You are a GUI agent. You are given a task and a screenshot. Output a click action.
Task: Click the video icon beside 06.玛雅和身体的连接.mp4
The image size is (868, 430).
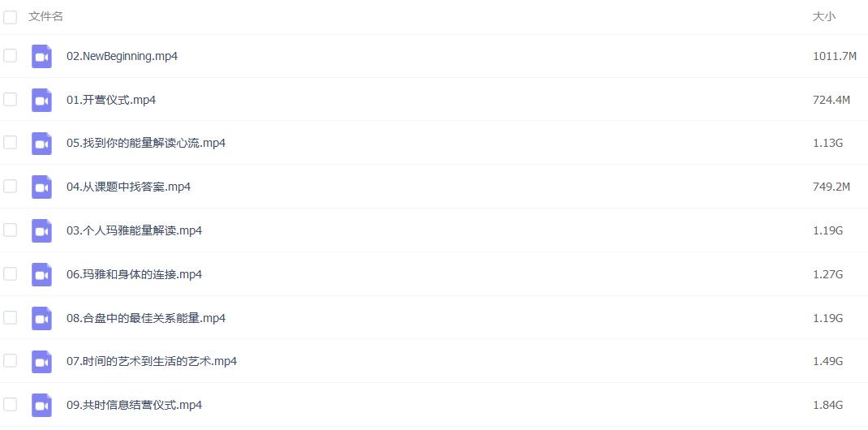click(x=41, y=274)
